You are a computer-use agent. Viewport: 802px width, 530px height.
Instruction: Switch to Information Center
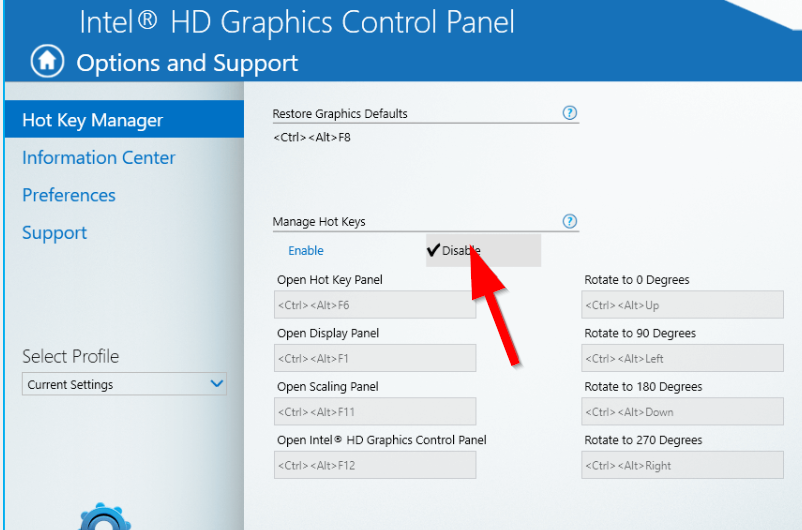tap(99, 158)
